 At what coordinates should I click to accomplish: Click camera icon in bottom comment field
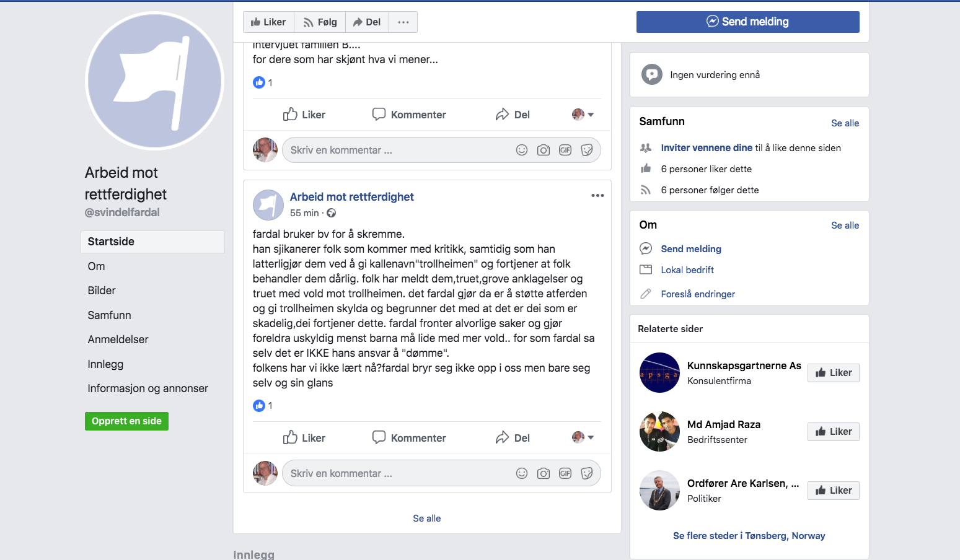click(544, 473)
